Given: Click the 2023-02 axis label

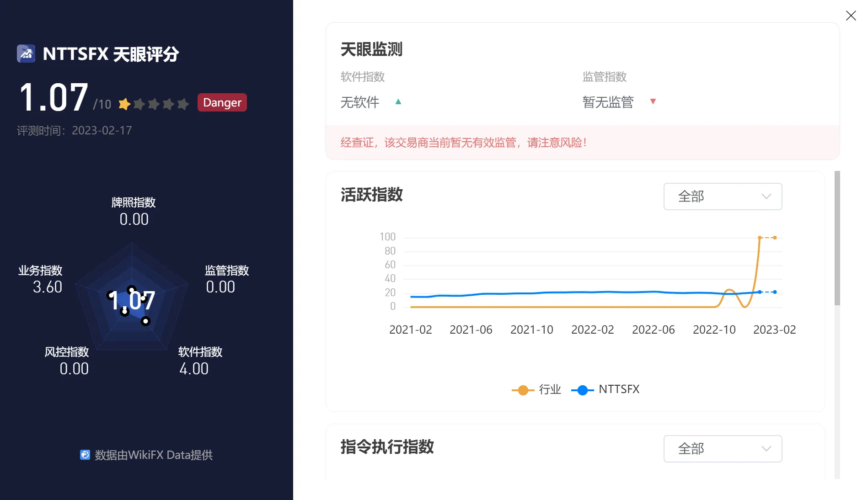Looking at the screenshot, I should tap(774, 330).
